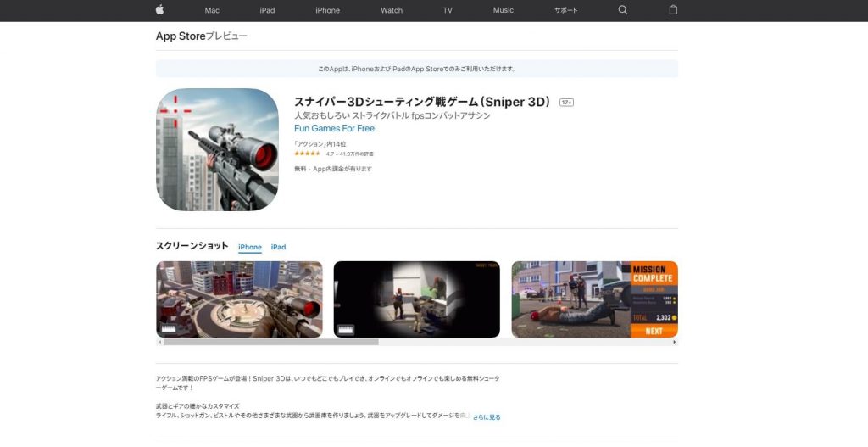Screen dimensions: 868x447
Task: Open the Mission Complete screenshot
Action: click(594, 299)
